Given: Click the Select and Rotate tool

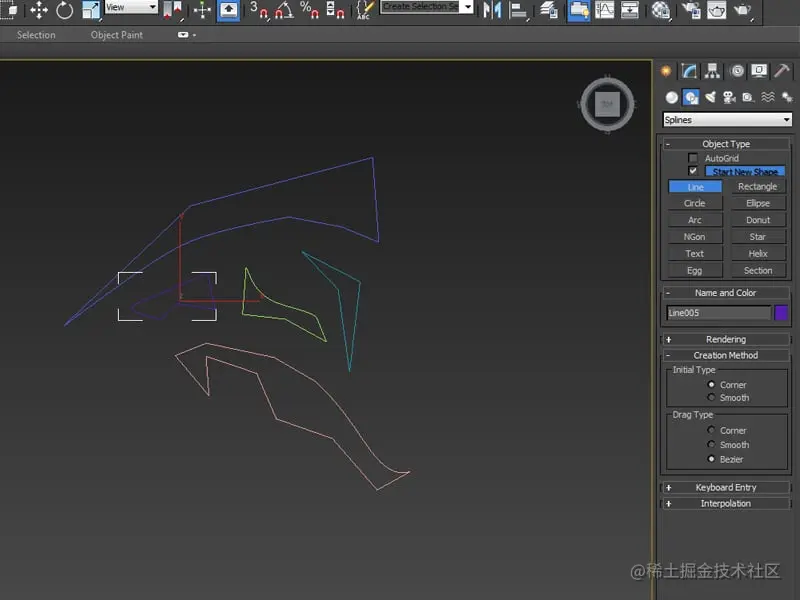Looking at the screenshot, I should click(64, 11).
